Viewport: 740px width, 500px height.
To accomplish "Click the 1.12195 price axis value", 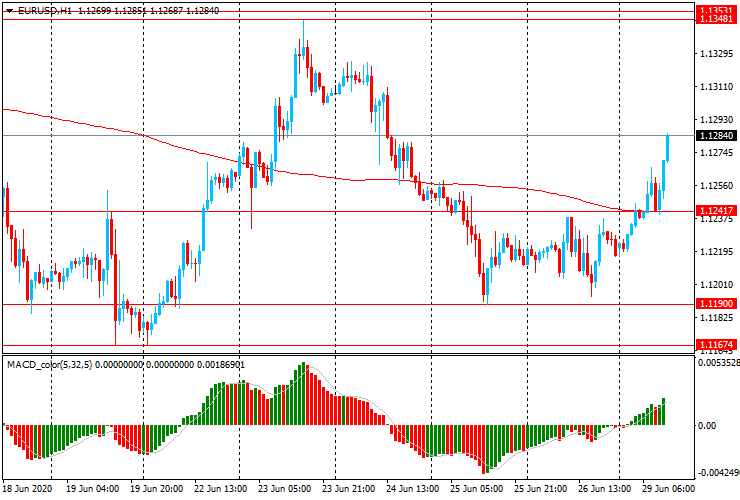I will (716, 252).
